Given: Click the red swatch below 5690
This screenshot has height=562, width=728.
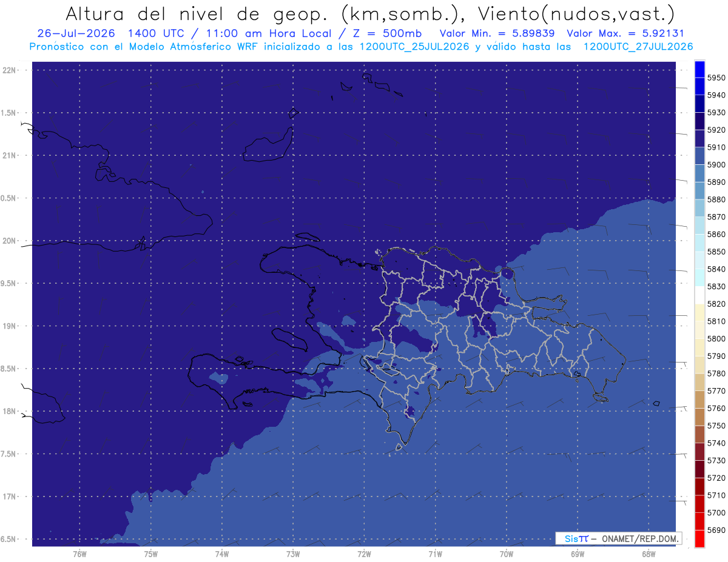Looking at the screenshot, I should click(x=699, y=538).
